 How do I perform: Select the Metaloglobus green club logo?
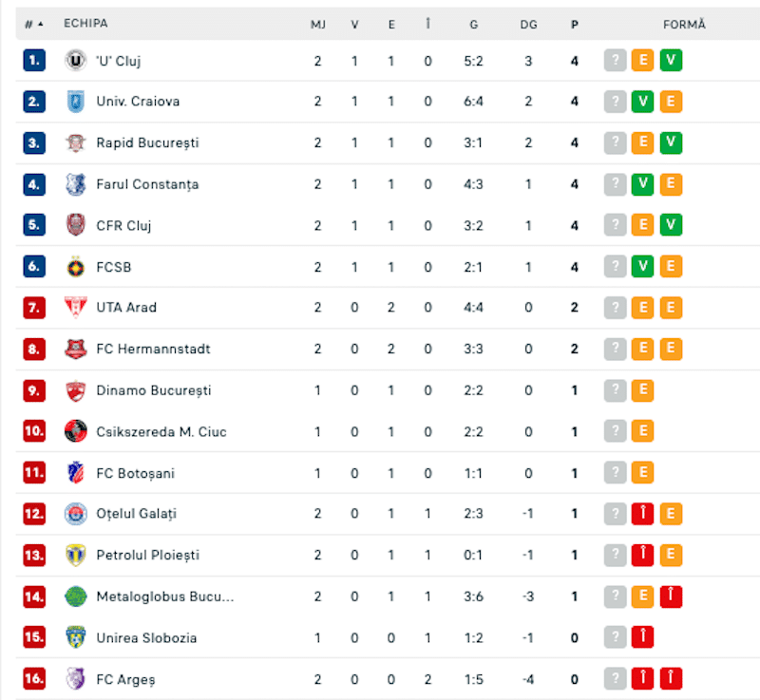[76, 596]
